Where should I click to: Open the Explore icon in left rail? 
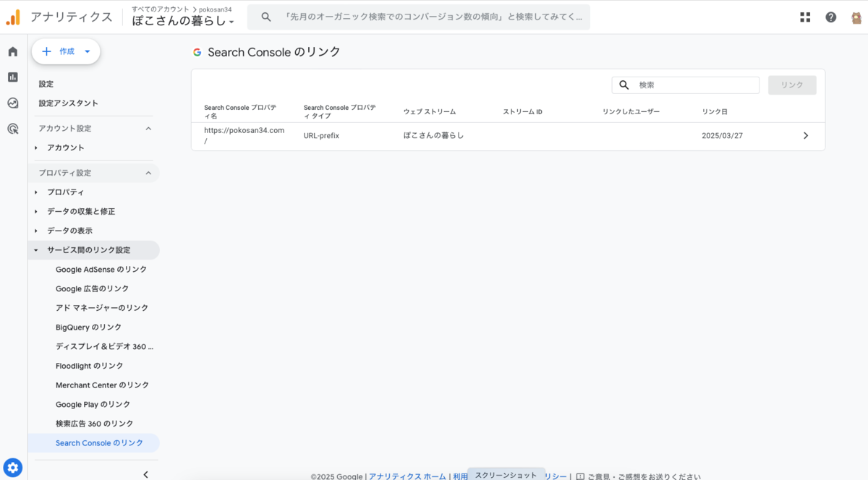(x=13, y=103)
